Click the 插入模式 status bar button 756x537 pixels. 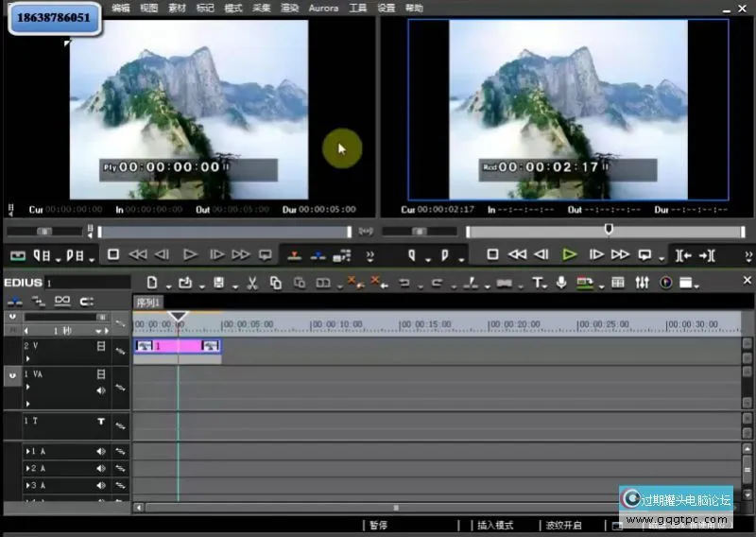tap(495, 525)
